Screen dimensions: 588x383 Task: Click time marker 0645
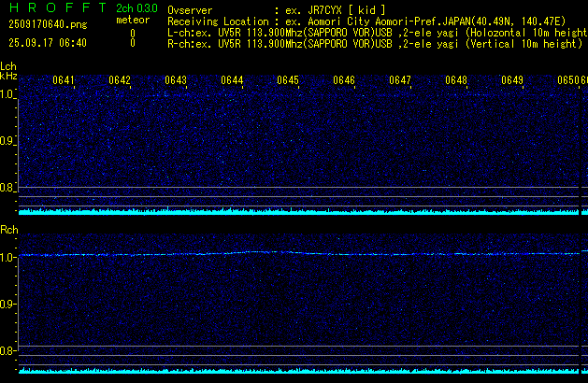pos(288,80)
